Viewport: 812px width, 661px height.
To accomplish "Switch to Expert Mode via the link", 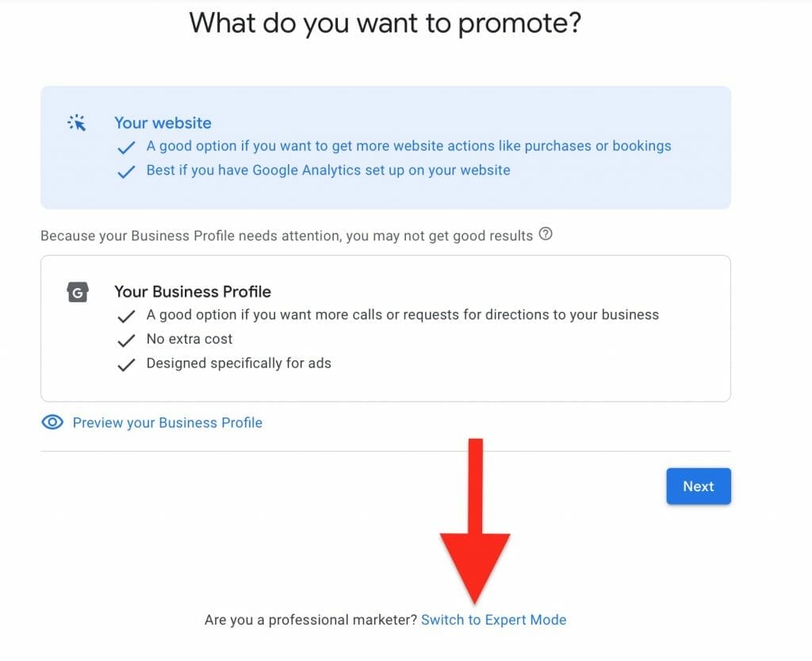I will [x=493, y=620].
